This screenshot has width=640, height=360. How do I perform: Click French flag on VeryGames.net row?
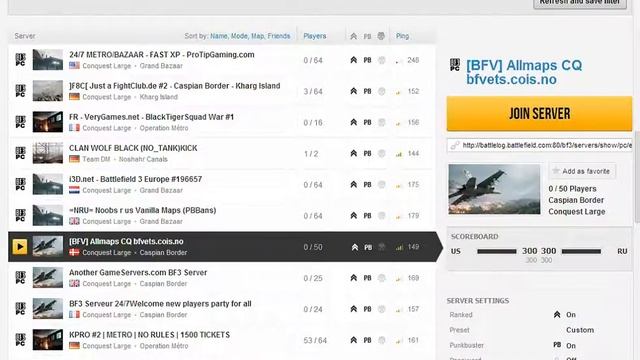tap(74, 128)
